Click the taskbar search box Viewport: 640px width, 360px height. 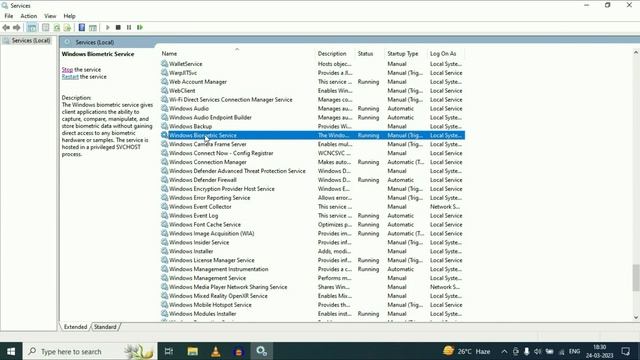(x=90, y=351)
